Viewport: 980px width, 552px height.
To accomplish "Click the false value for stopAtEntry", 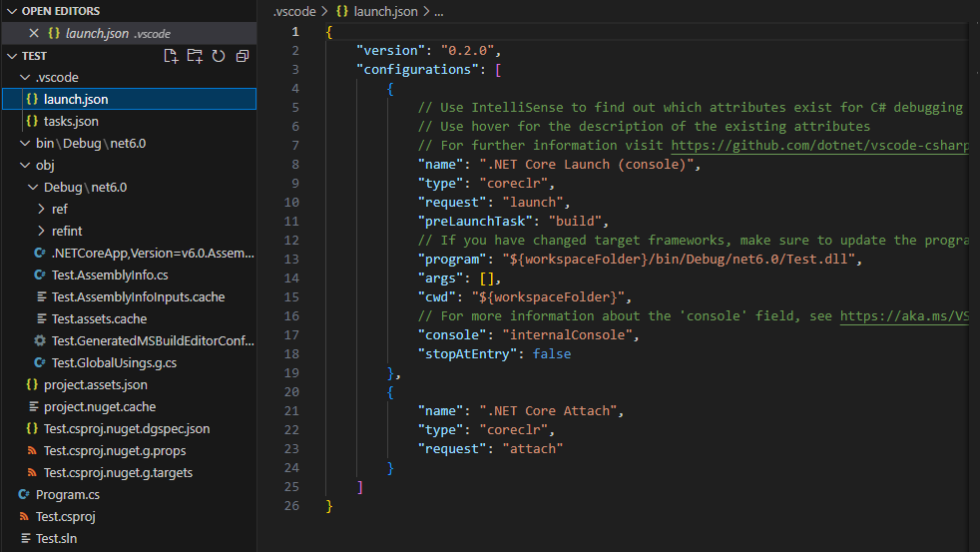I will 551,353.
